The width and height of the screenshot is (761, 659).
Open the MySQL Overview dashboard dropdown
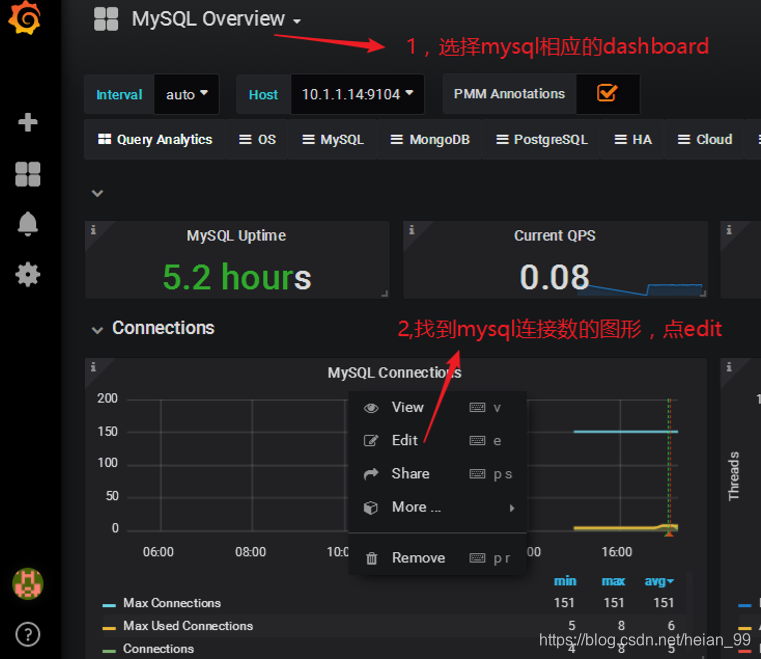pyautogui.click(x=216, y=19)
